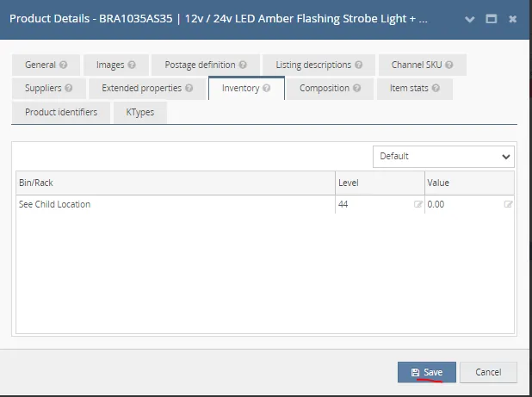Open the Images tab
Image resolution: width=532 pixels, height=397 pixels.
(x=116, y=65)
